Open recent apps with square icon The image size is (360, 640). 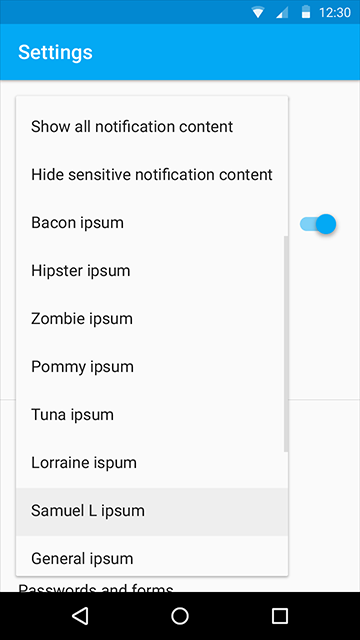(x=280, y=616)
